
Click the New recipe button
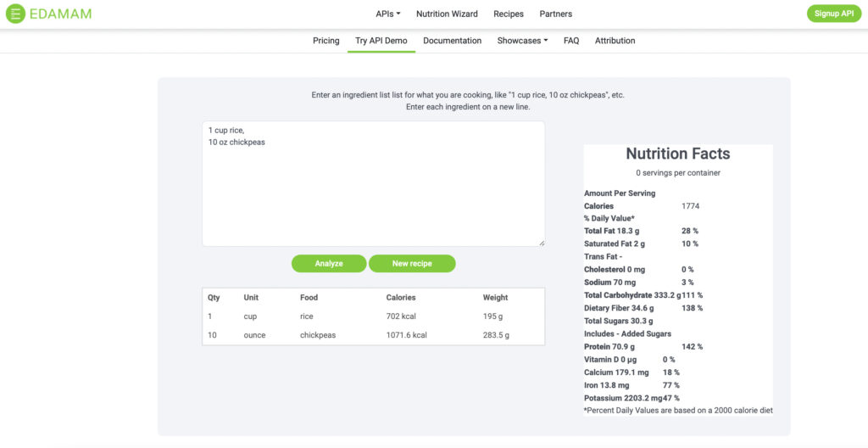click(412, 264)
